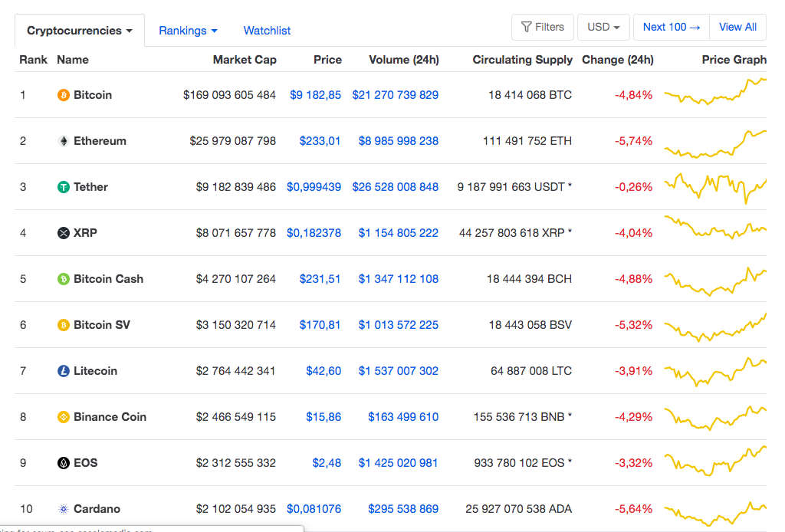The width and height of the screenshot is (785, 532).
Task: Open the Bitcoin price graph sparkline
Action: point(715,91)
